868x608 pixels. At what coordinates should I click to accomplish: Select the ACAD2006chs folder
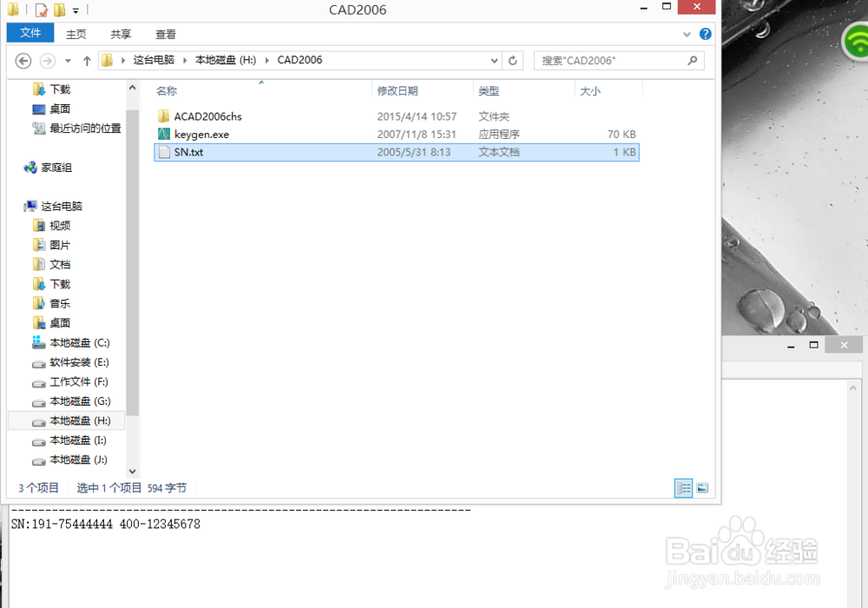207,117
